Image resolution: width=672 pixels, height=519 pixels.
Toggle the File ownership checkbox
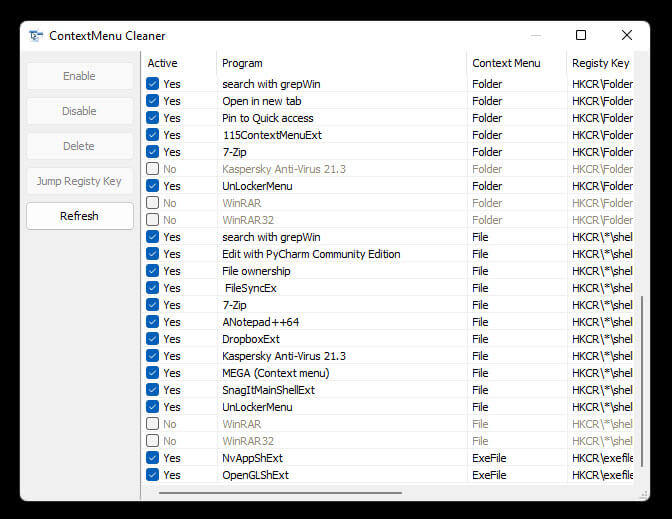[x=153, y=271]
